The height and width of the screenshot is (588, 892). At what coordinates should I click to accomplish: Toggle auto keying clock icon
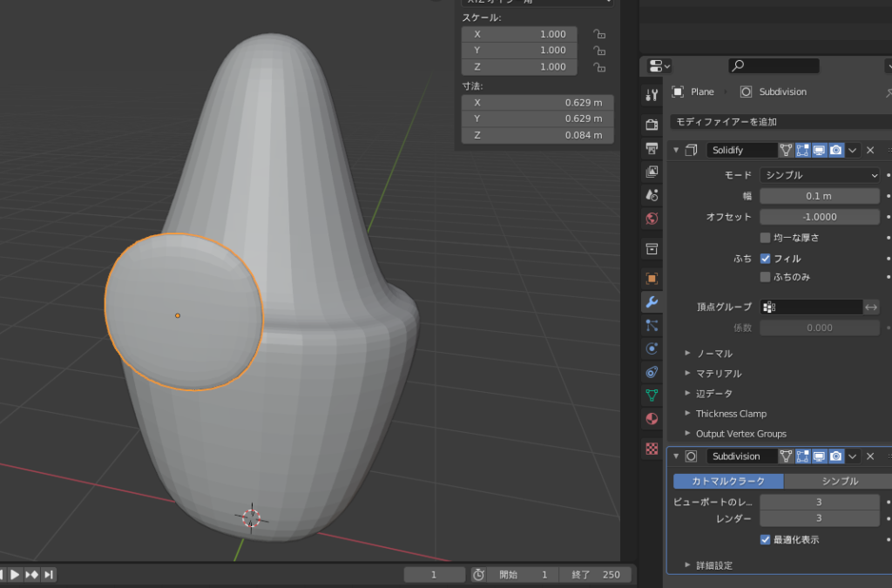478,575
